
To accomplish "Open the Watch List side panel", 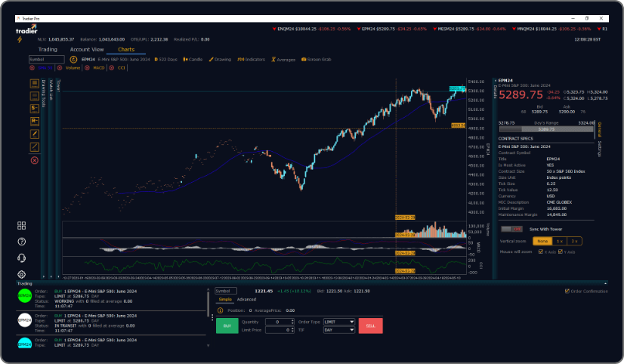I will point(51,90).
